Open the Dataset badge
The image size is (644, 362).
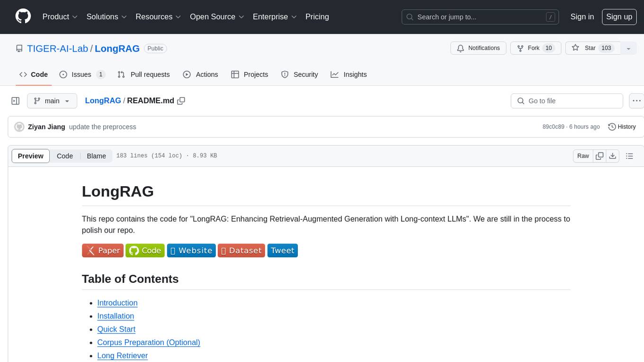pyautogui.click(x=241, y=251)
